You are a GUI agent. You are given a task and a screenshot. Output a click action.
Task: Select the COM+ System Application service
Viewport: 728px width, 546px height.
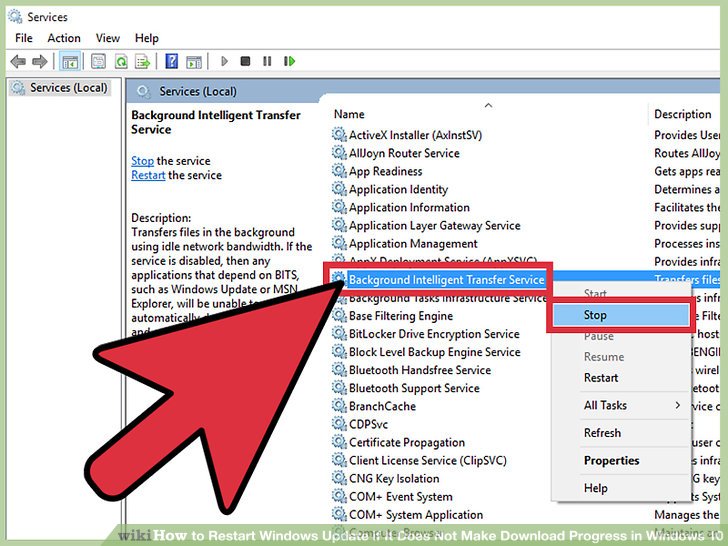point(416,515)
